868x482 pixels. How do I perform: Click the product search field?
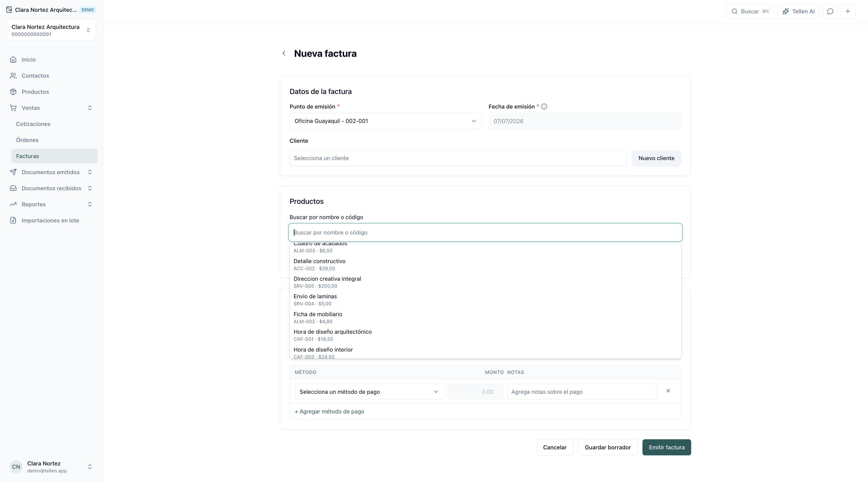click(x=485, y=232)
